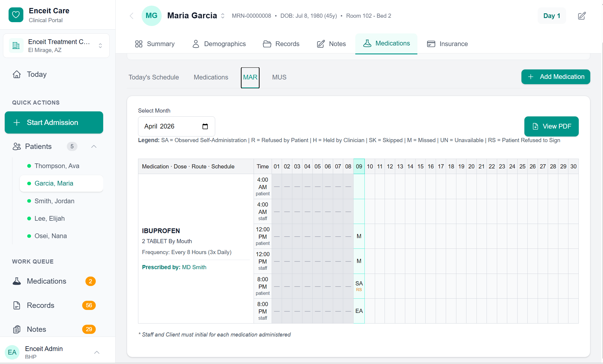Click the Day 1 badge
The image size is (603, 364).
coord(552,16)
